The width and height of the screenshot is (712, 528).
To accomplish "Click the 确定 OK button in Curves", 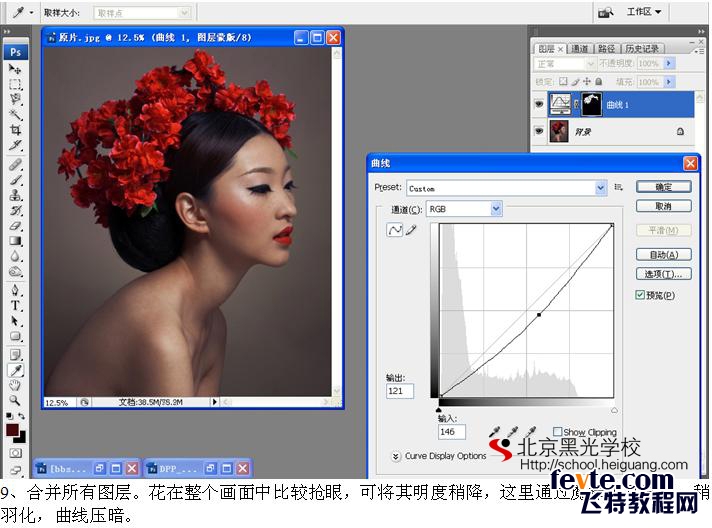I will [x=663, y=187].
